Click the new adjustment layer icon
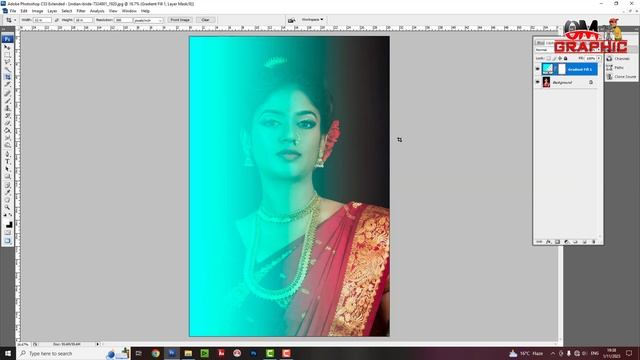Viewport: 640px width, 360px height. tap(567, 242)
